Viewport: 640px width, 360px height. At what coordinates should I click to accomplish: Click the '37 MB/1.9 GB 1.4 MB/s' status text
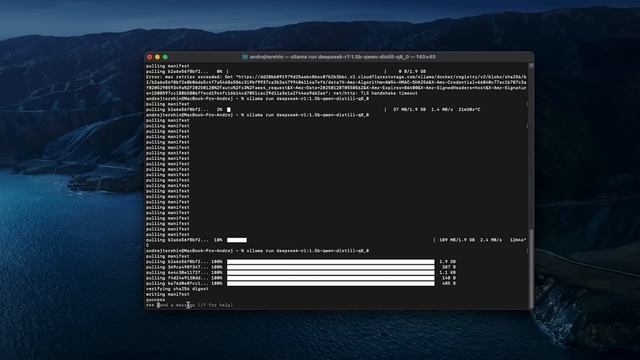(423, 109)
